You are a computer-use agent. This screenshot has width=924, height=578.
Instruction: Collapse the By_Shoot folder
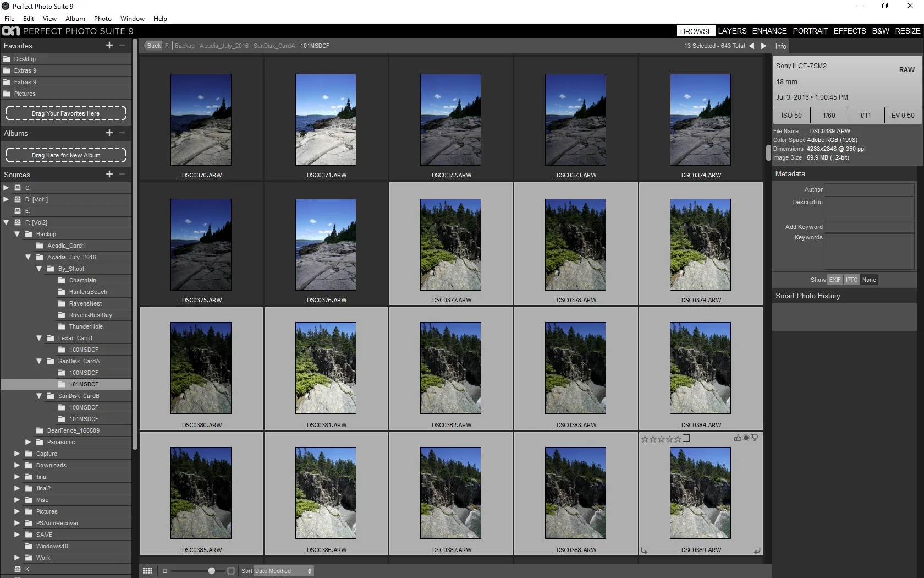pos(39,269)
